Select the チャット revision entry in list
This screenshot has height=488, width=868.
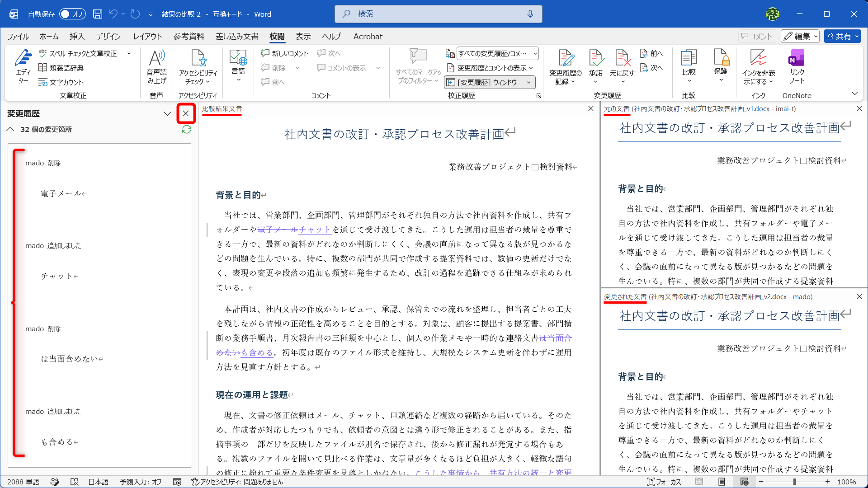[x=60, y=276]
